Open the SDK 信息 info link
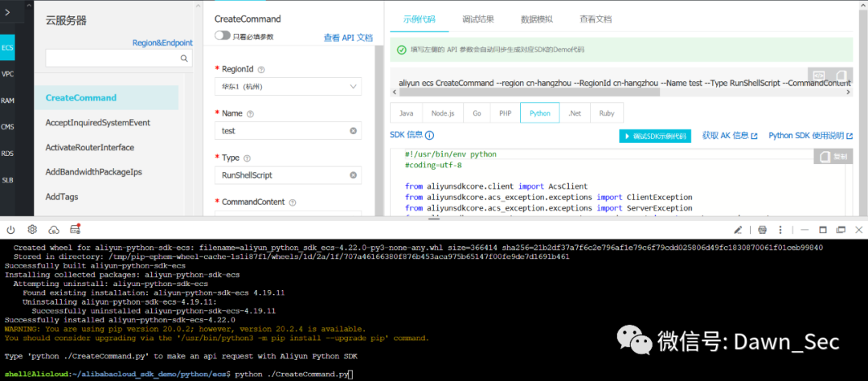868x381 pixels. point(411,134)
